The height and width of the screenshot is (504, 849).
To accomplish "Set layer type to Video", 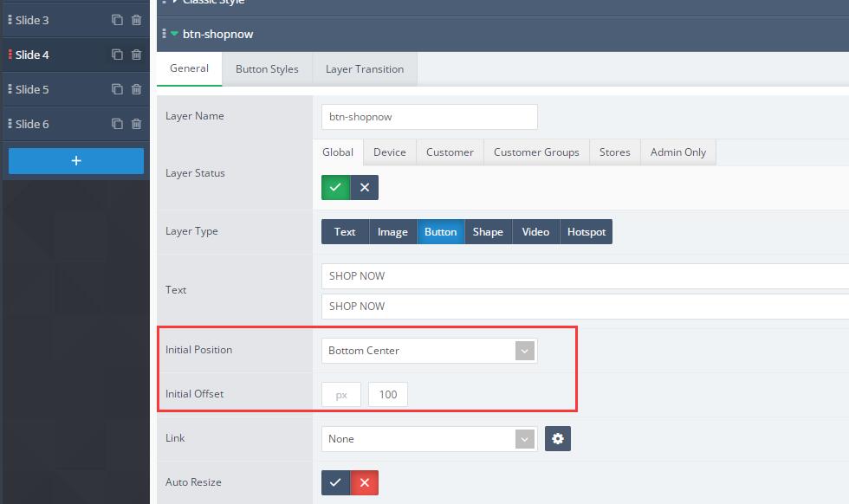I will point(535,232).
